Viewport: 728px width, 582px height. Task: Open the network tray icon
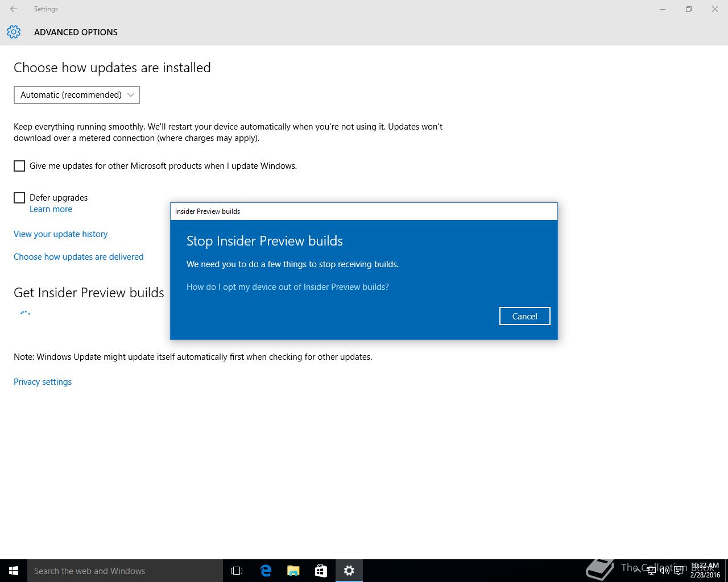pos(651,571)
